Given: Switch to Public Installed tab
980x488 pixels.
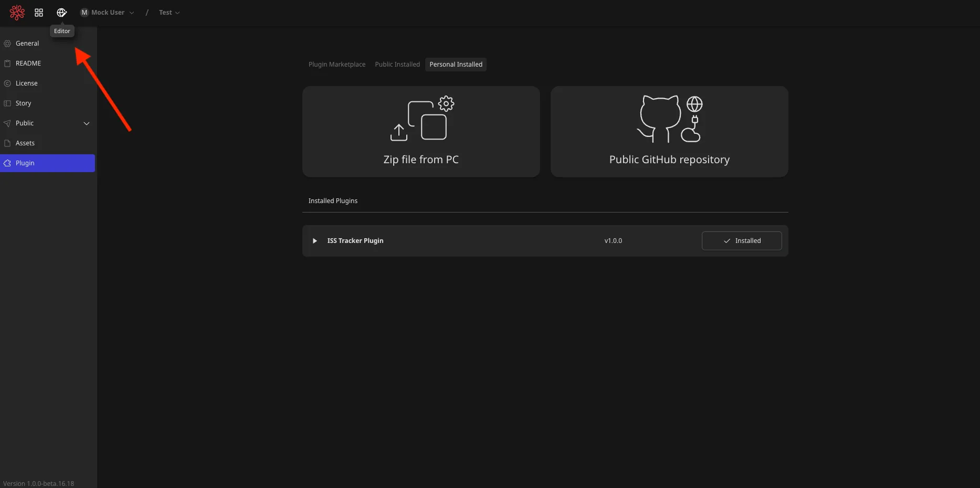Looking at the screenshot, I should click(397, 65).
